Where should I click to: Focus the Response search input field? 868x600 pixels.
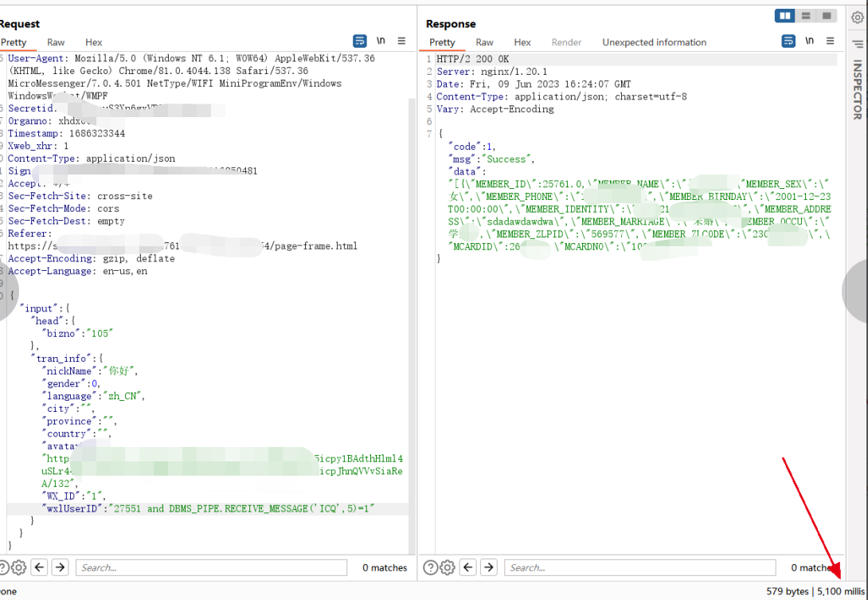pyautogui.click(x=640, y=567)
